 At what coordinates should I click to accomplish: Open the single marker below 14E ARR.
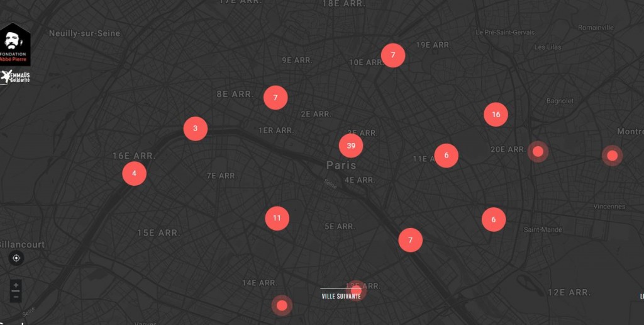282,305
